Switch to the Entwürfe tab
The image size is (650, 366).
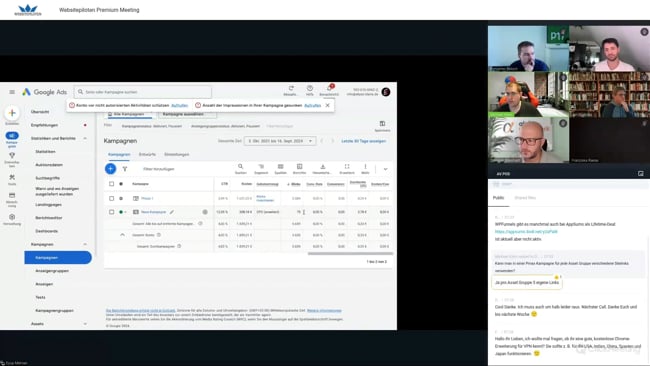[x=147, y=154]
